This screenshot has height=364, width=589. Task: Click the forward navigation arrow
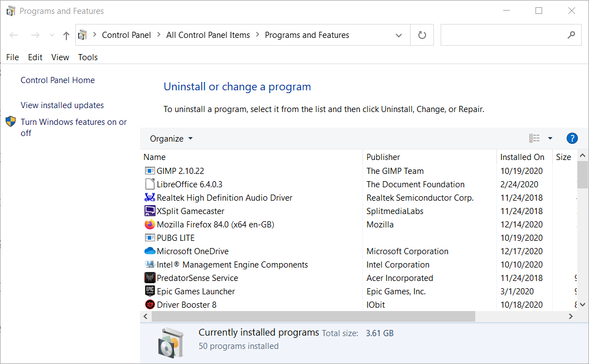(35, 36)
